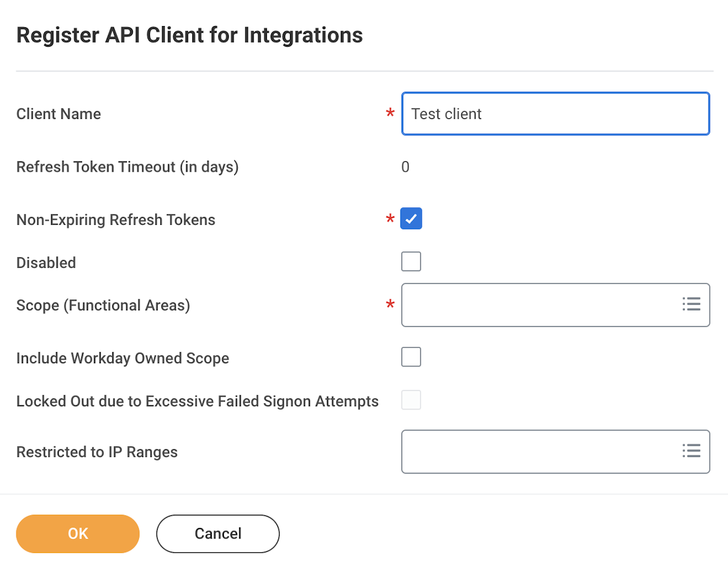Image resolution: width=728 pixels, height=562 pixels.
Task: Click the Restricted to IP Ranges label
Action: coord(97,452)
